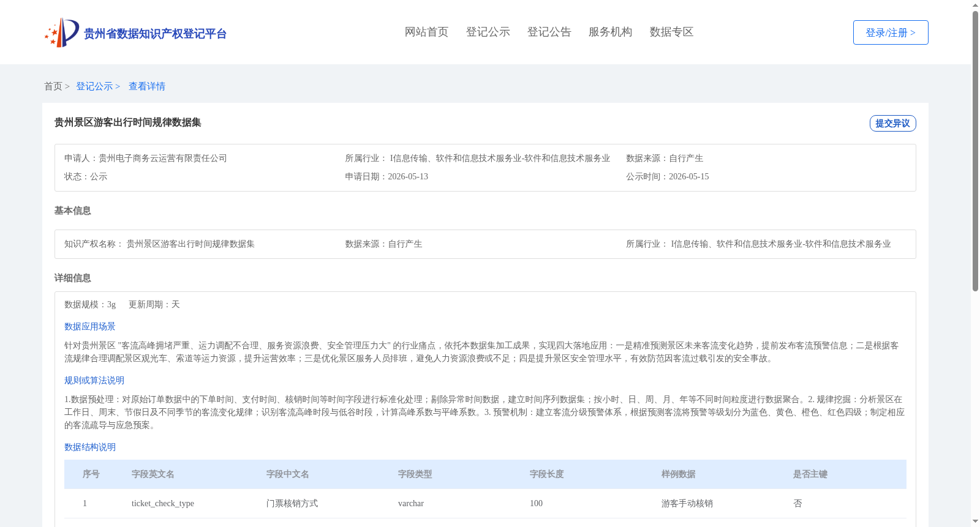This screenshot has height=527, width=980.
Task: Click 更新周期：天 text
Action: pos(154,304)
